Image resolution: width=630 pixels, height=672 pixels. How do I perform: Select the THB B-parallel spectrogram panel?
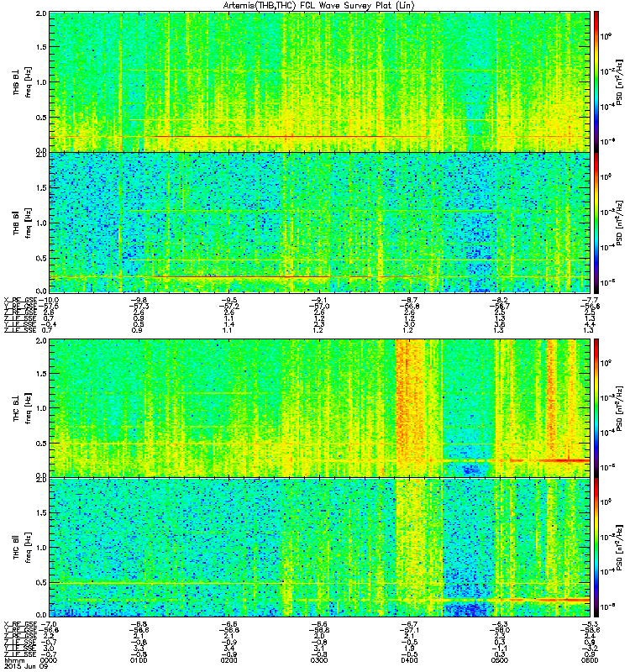click(320, 223)
